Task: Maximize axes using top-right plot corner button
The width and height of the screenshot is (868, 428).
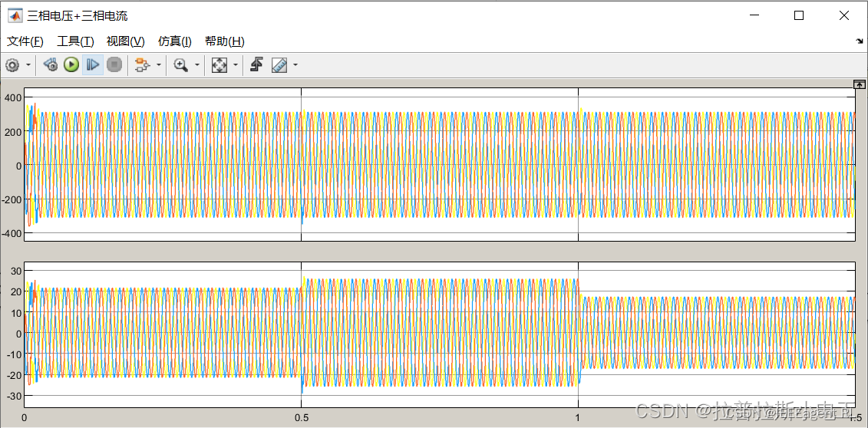Action: click(859, 84)
